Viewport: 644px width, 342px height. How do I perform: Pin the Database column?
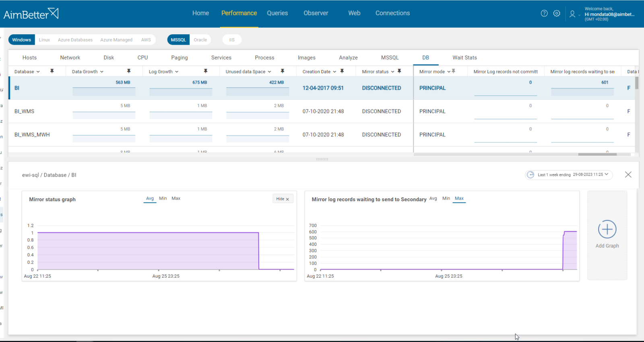[52, 71]
